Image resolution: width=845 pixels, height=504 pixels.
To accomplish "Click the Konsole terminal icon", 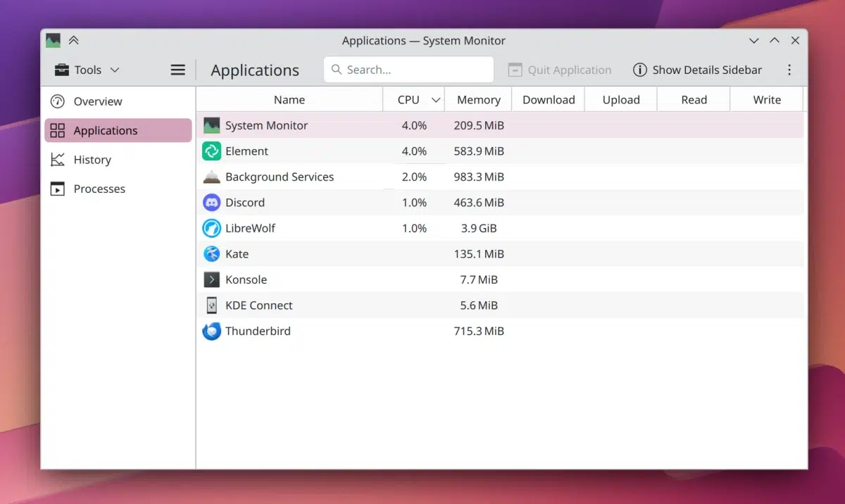I will point(211,279).
